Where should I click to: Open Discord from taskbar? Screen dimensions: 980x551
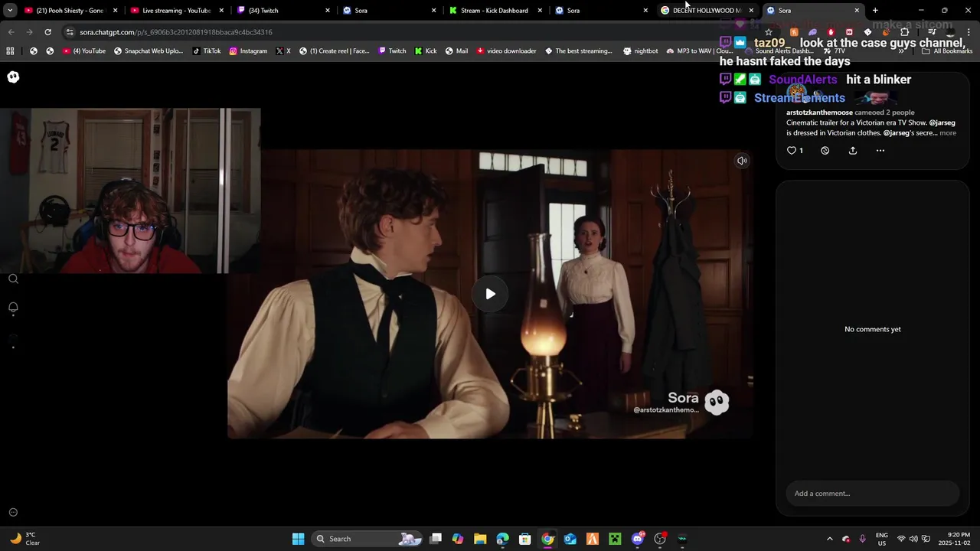(638, 539)
